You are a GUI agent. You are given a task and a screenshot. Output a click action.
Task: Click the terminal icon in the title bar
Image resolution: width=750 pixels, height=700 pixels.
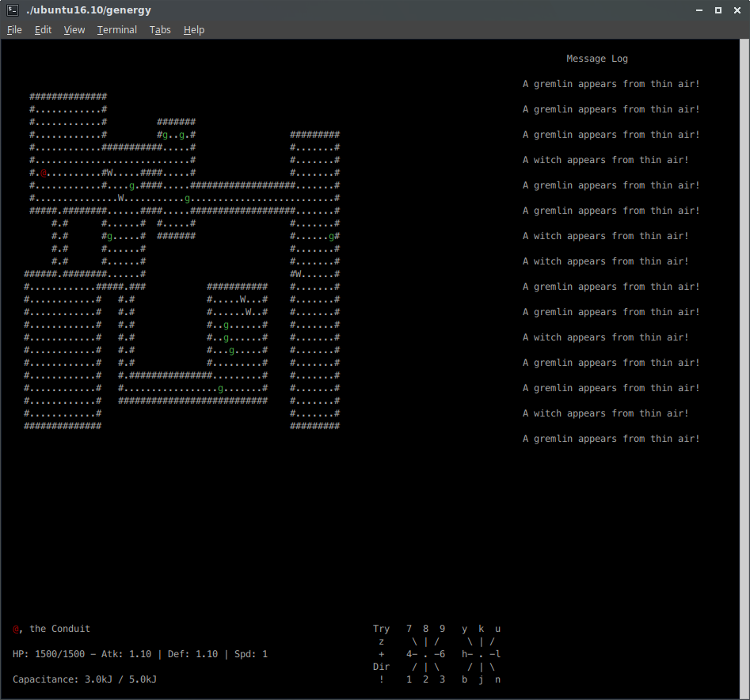[x=13, y=10]
